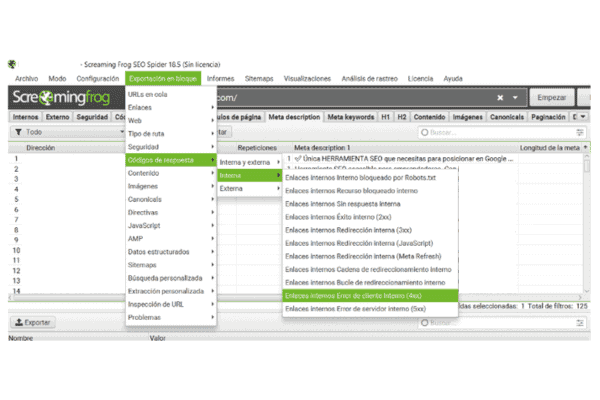Image resolution: width=600 pixels, height=400 pixels.
Task: Expand the Extracción personalizada submenu
Action: point(171,291)
